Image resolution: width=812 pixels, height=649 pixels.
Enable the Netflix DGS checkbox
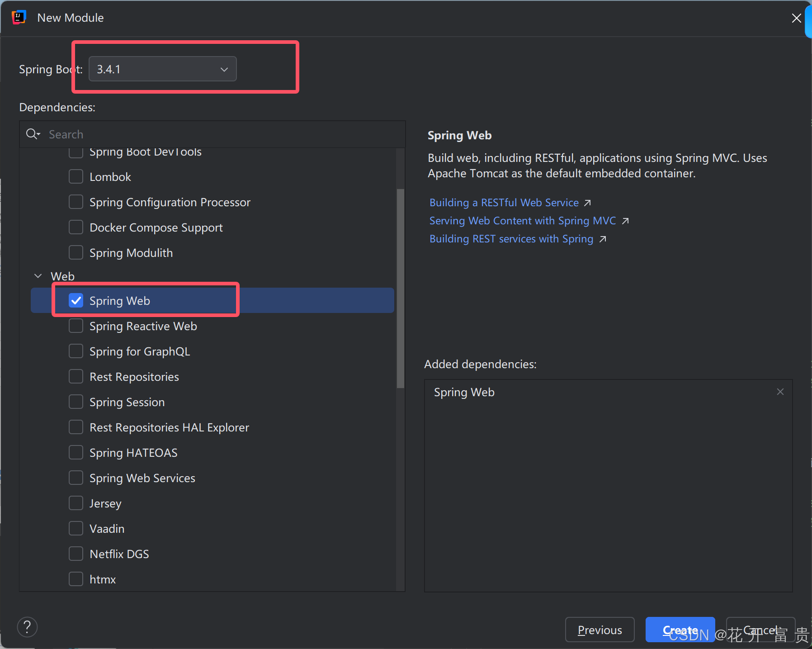coord(76,554)
